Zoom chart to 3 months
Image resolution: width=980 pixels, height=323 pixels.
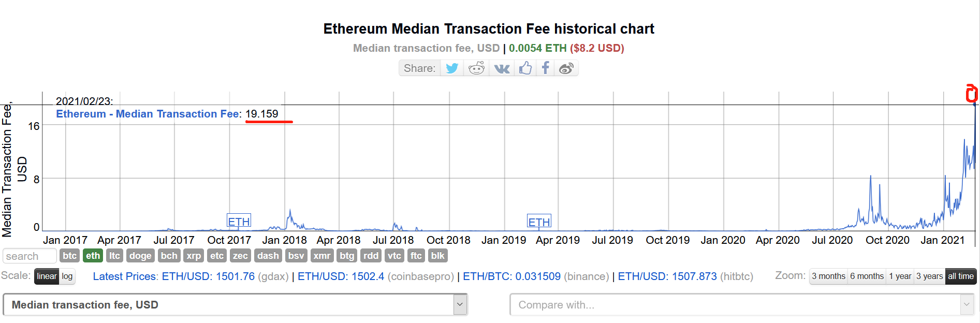tap(828, 276)
